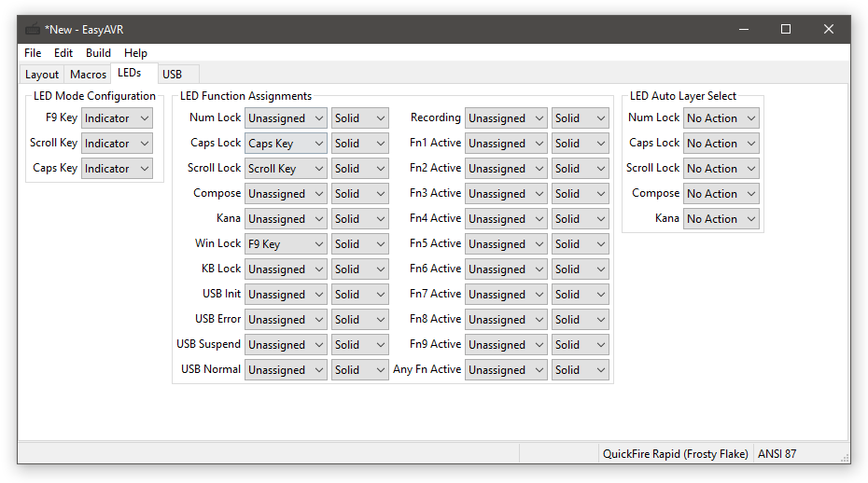Expand the F9 Key LED mode dropdown
868x483 pixels.
click(117, 118)
